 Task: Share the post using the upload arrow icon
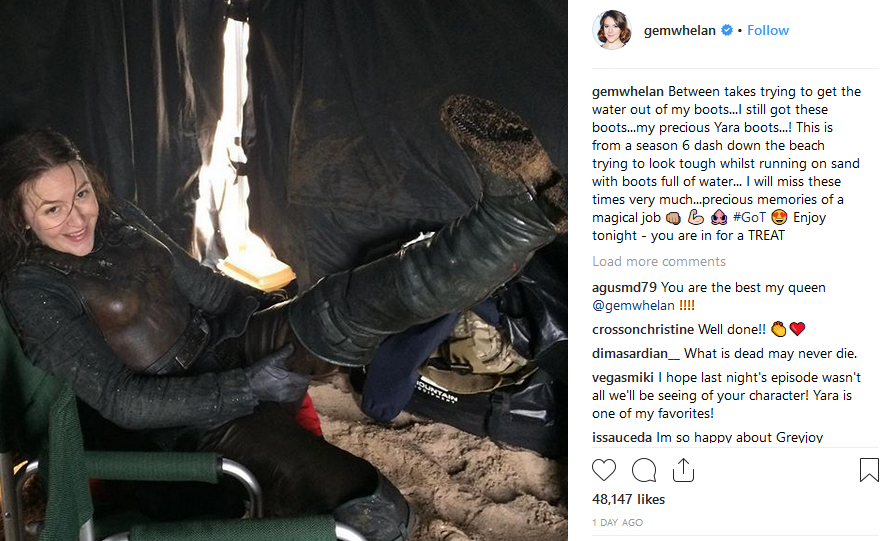point(683,470)
